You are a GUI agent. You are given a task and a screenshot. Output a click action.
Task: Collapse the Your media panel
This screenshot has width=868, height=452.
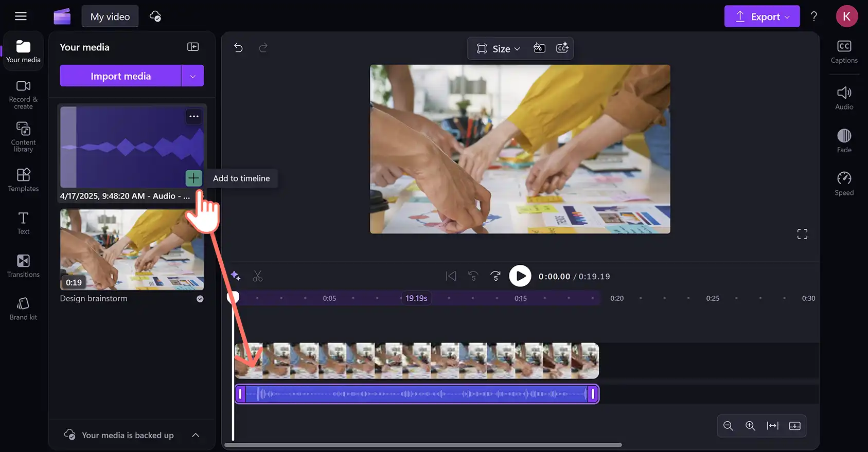(193, 47)
